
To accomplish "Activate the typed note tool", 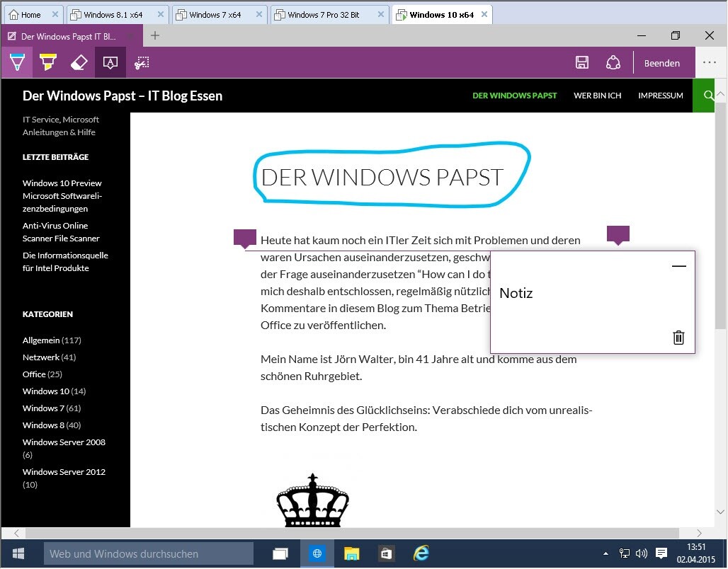I will (110, 63).
